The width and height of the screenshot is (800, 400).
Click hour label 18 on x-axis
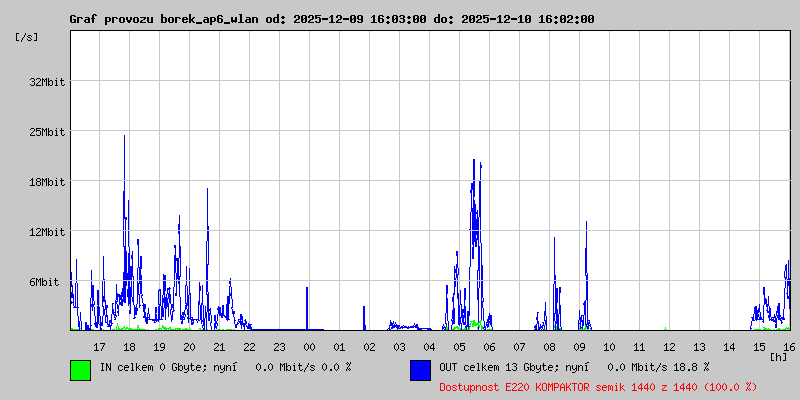point(130,347)
